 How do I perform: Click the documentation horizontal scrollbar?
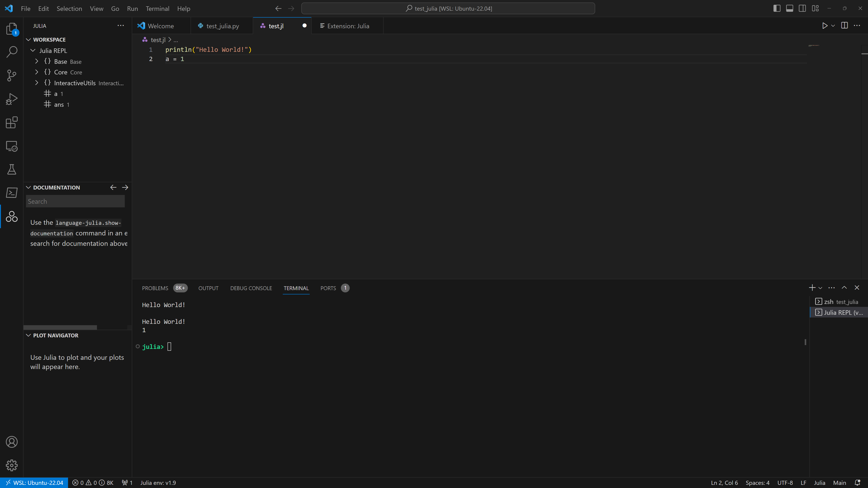point(60,327)
